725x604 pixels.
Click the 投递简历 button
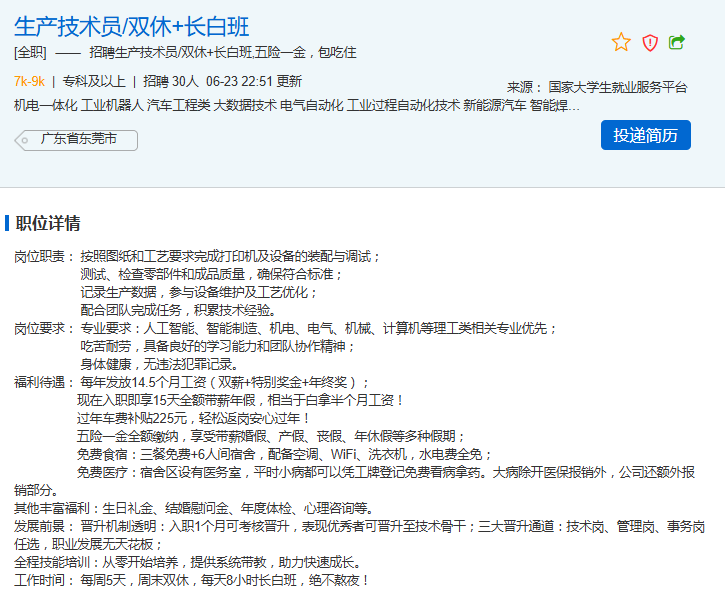tap(645, 135)
